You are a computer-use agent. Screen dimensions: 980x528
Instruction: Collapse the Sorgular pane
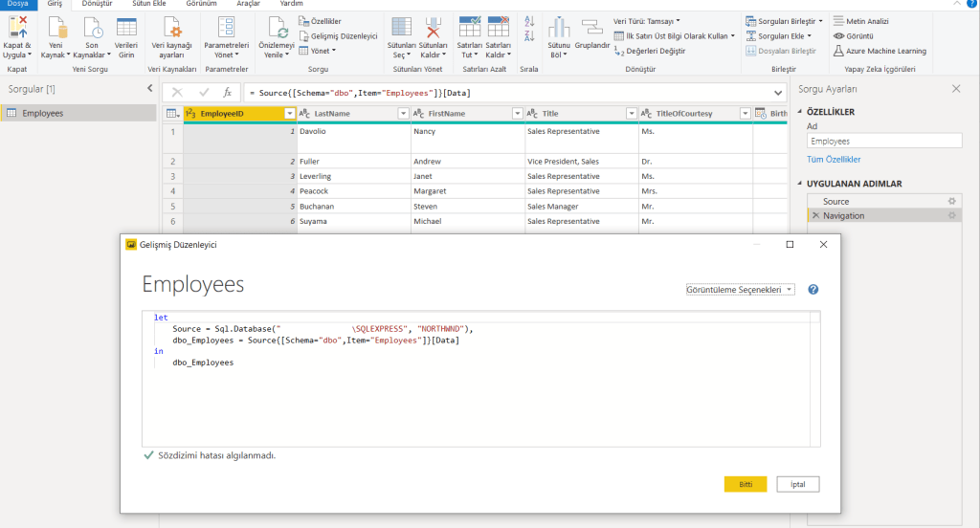149,88
